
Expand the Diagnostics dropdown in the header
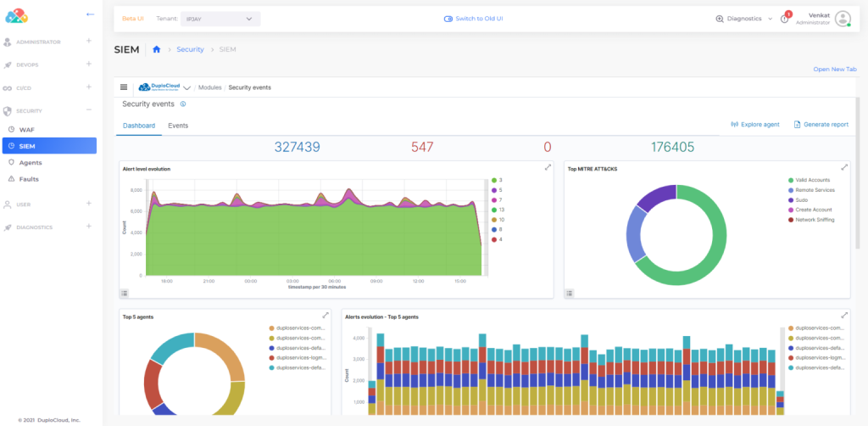[x=744, y=19]
